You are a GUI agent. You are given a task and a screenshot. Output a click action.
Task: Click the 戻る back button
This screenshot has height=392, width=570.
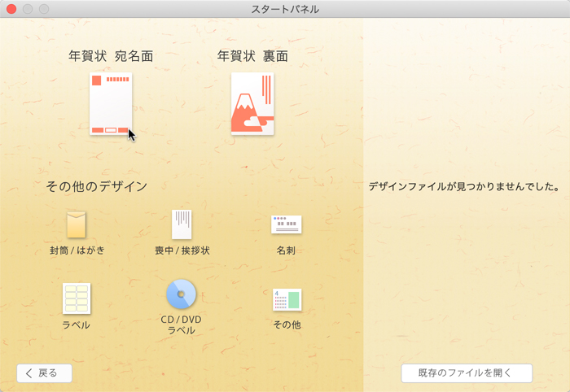coord(45,373)
